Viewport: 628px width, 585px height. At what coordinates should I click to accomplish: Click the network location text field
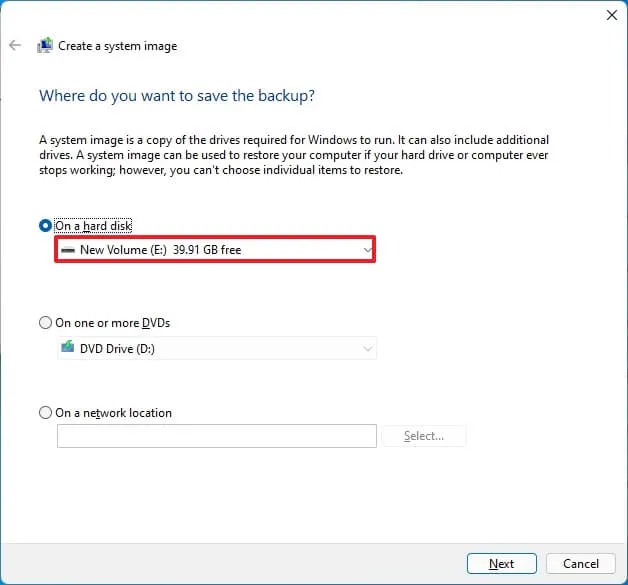[x=216, y=436]
